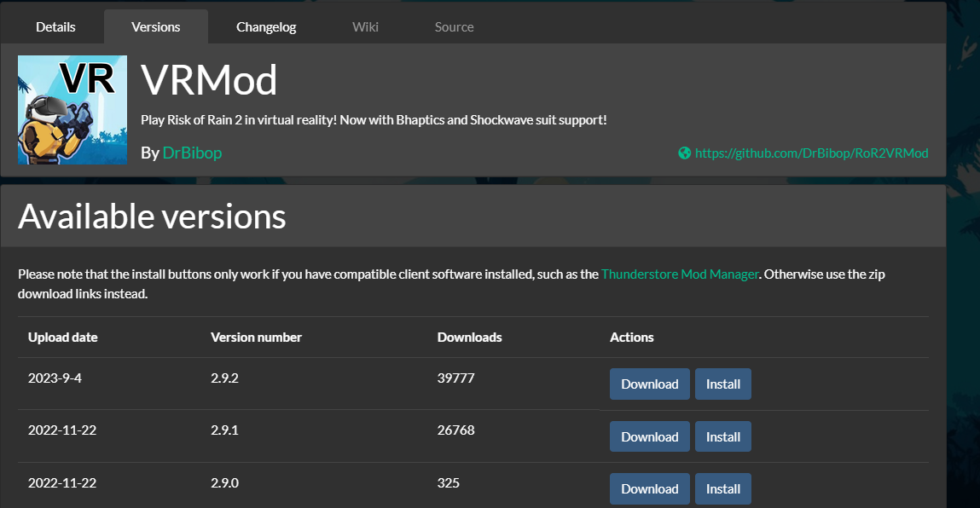Click the VRMod title heading
The height and width of the screenshot is (508, 980).
209,80
